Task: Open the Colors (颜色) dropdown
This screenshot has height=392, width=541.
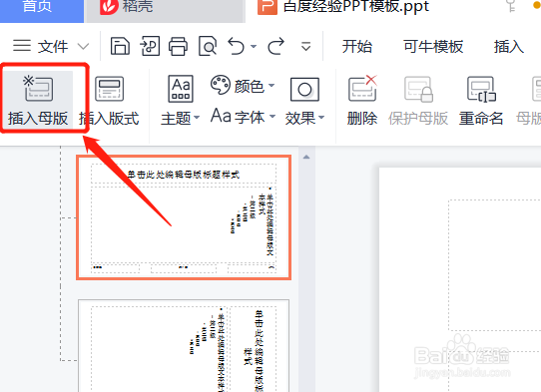Action: (x=243, y=86)
